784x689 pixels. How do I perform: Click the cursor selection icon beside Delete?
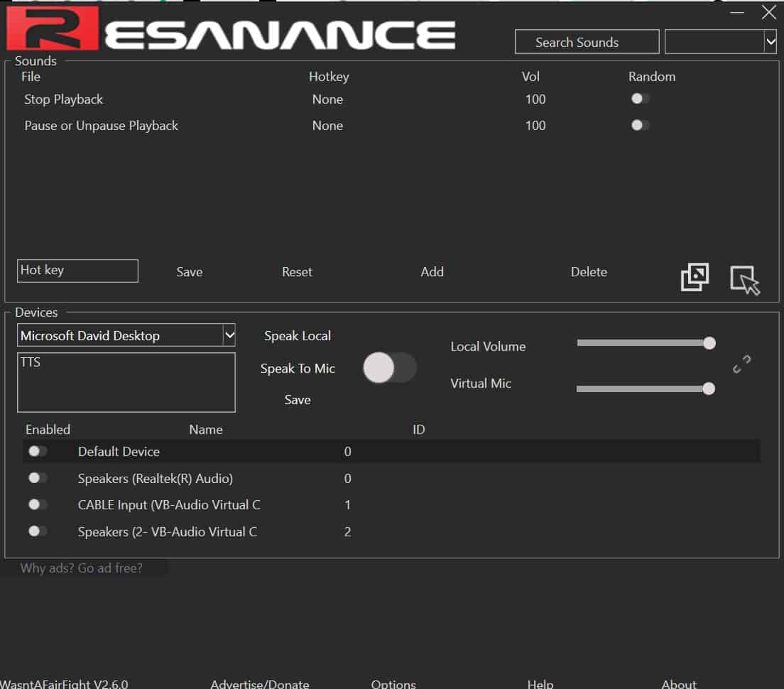pyautogui.click(x=745, y=280)
